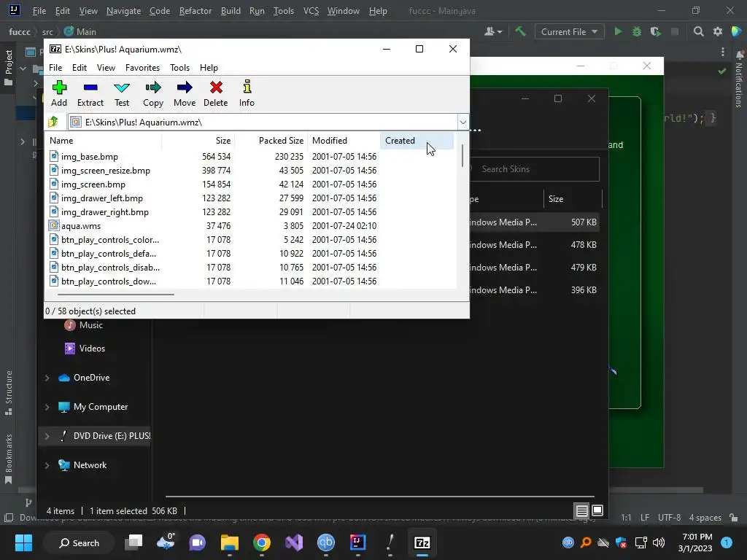The image size is (747, 560).
Task: Expand the DVD Drive (E:) tree node
Action: [47, 436]
